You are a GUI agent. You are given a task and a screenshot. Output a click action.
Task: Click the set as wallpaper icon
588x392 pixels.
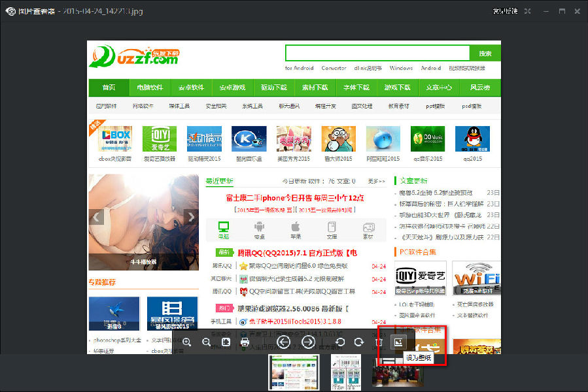(398, 341)
